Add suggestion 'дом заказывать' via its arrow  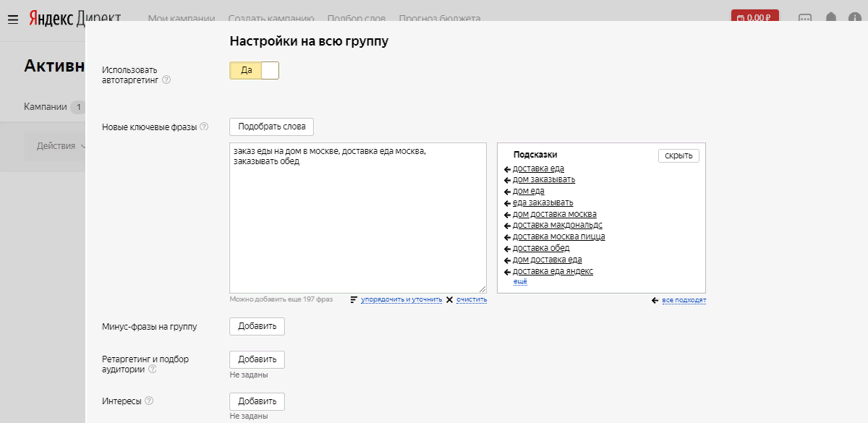(x=506, y=179)
